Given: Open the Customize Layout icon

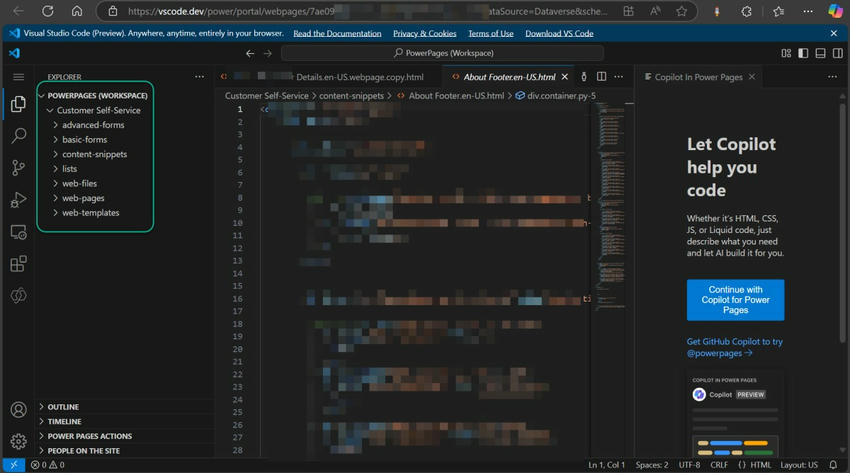Looking at the screenshot, I should [x=786, y=53].
